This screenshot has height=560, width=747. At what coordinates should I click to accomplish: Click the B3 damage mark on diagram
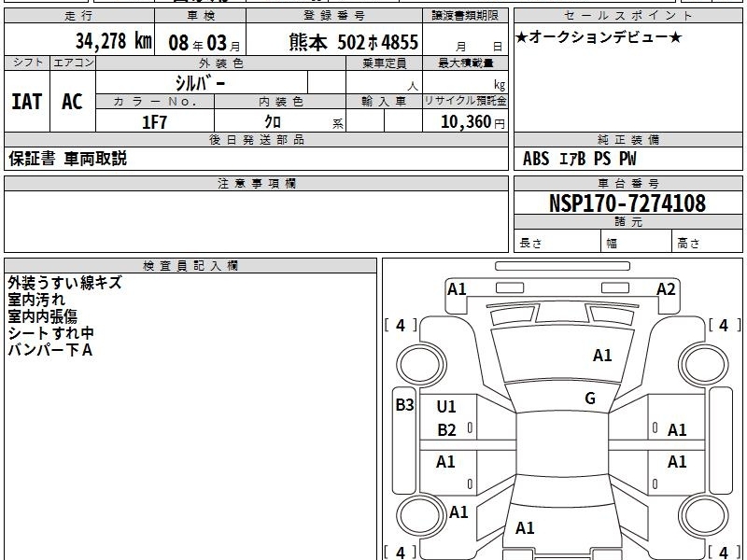pos(404,405)
